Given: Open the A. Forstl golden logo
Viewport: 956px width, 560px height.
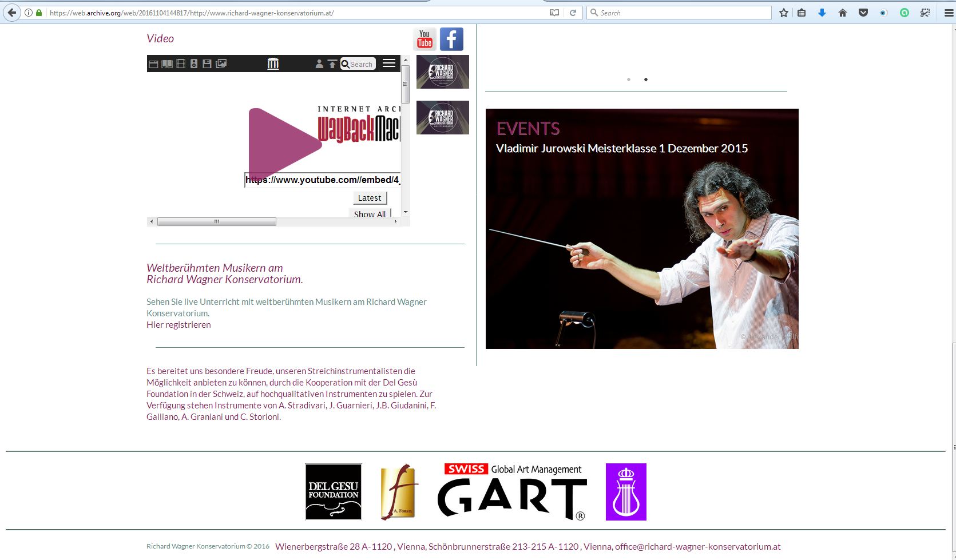Looking at the screenshot, I should (x=399, y=492).
